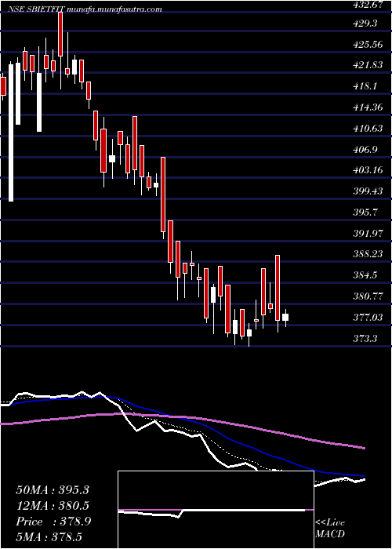Click the 12MA : 380.5 readout

(x=53, y=506)
